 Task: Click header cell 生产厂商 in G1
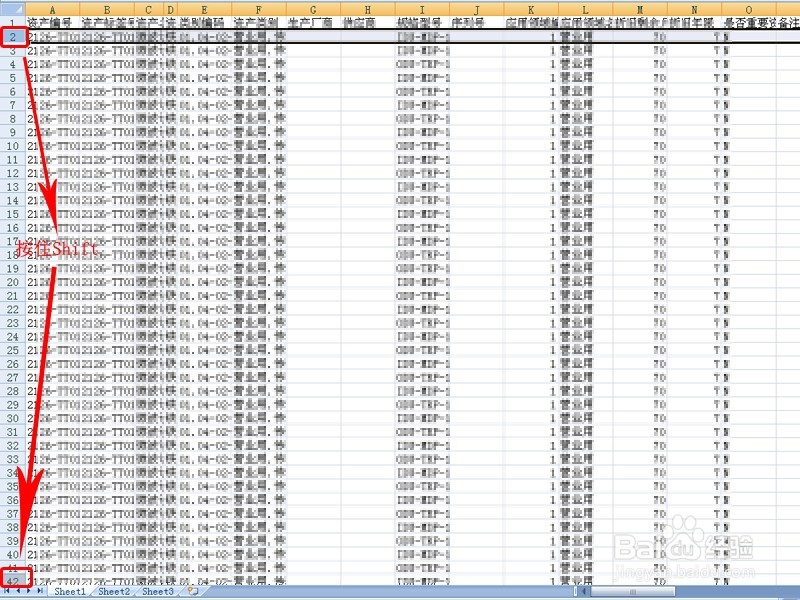point(313,23)
